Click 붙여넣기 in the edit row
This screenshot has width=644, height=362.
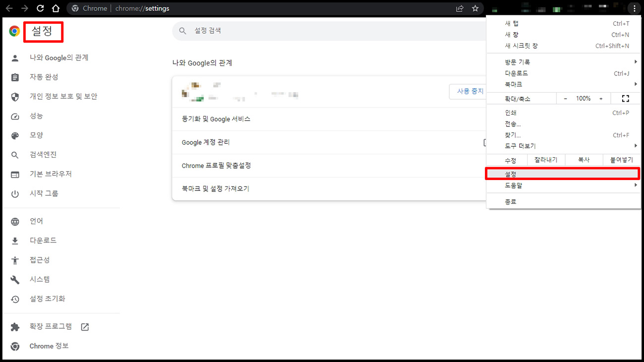tap(622, 160)
